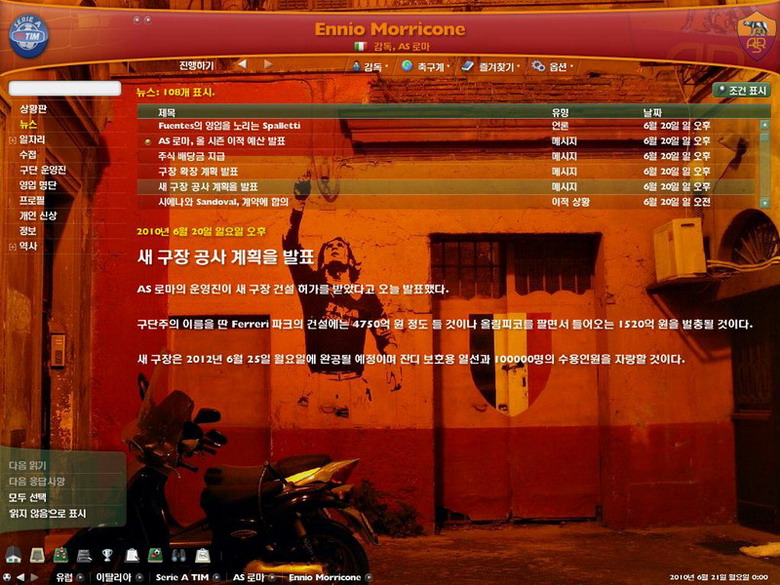Go forward with the top navigation arrow
The height and width of the screenshot is (585, 780).
(x=268, y=64)
